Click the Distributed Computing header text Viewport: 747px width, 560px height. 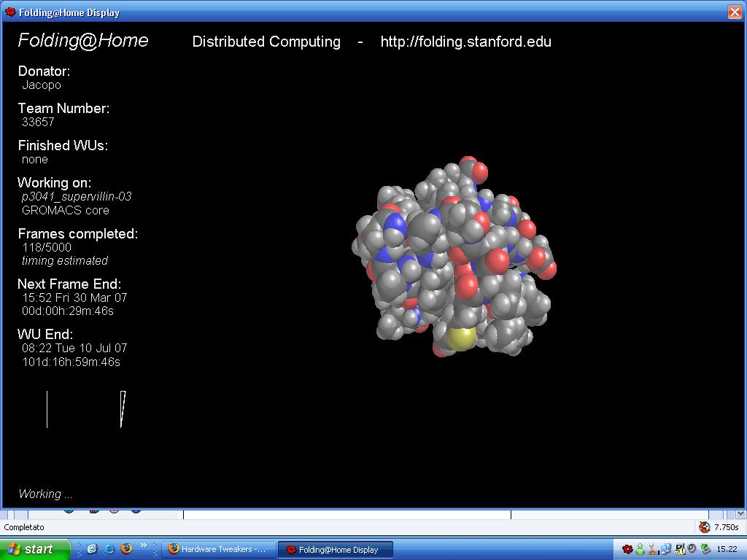pyautogui.click(x=266, y=42)
